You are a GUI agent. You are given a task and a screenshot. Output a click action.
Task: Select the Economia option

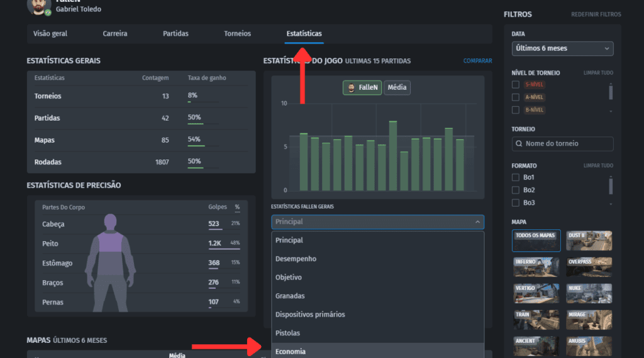point(377,351)
